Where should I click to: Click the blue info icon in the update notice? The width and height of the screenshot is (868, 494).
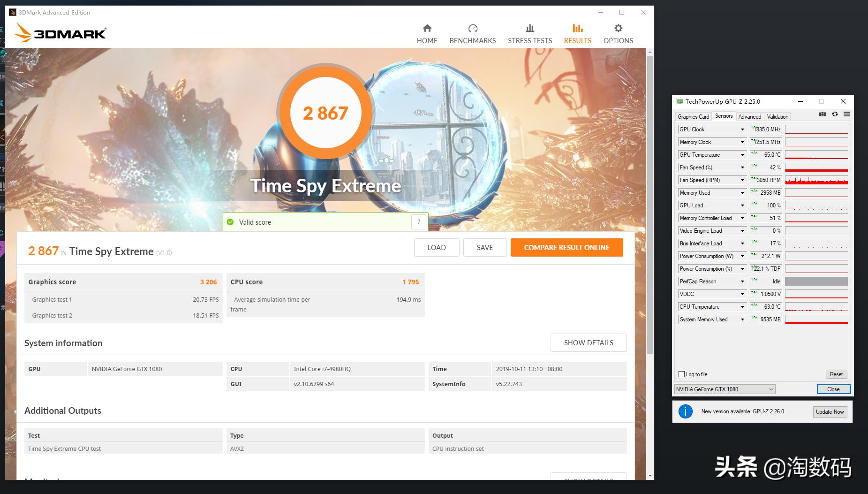[686, 411]
